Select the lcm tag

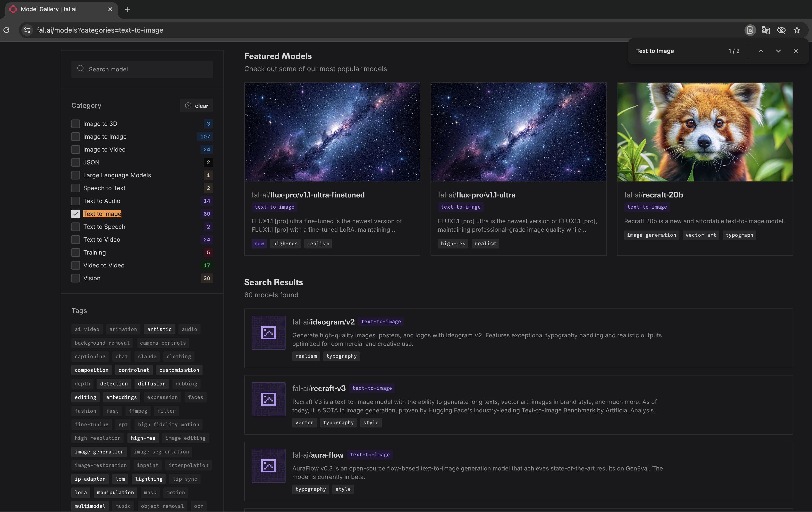(x=120, y=479)
